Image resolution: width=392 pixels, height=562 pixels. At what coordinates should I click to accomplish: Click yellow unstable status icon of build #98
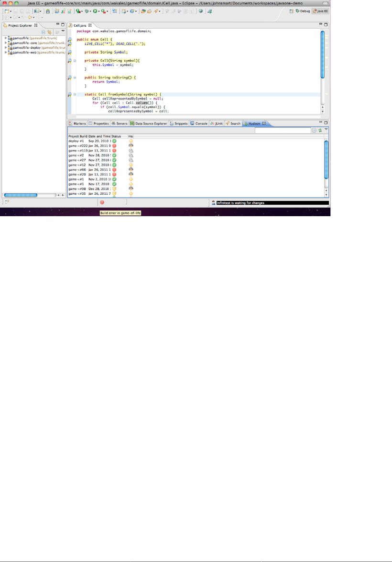click(x=114, y=189)
